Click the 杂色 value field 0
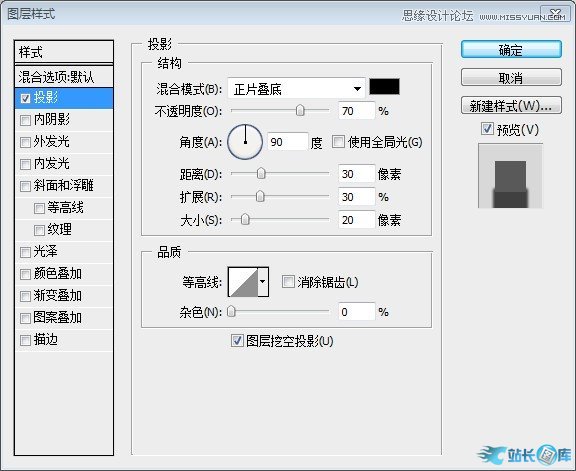 point(356,312)
